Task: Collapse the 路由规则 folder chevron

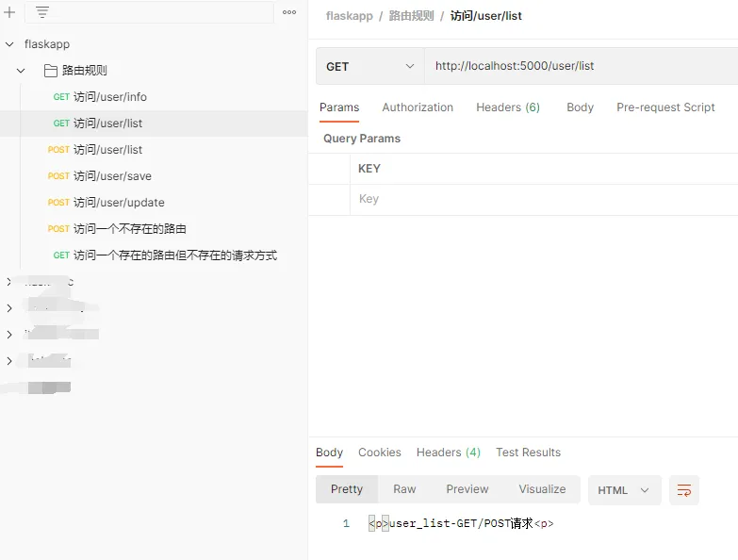Action: (x=21, y=71)
